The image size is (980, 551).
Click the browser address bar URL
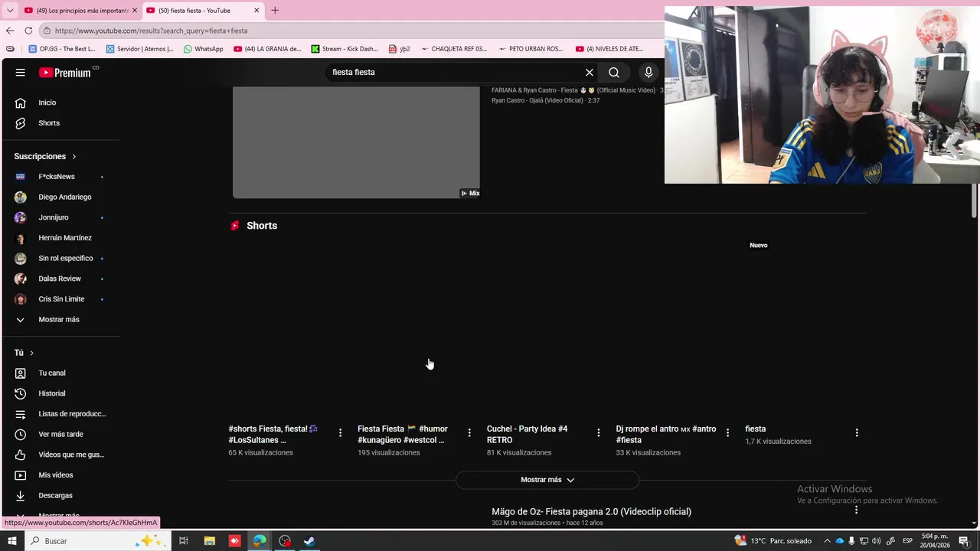151,31
